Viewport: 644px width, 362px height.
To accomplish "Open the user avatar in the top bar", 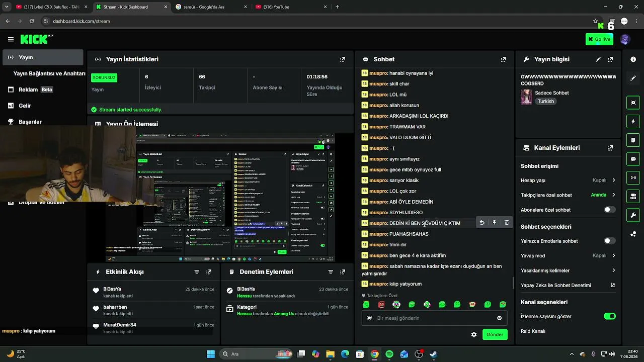I will pos(625,39).
